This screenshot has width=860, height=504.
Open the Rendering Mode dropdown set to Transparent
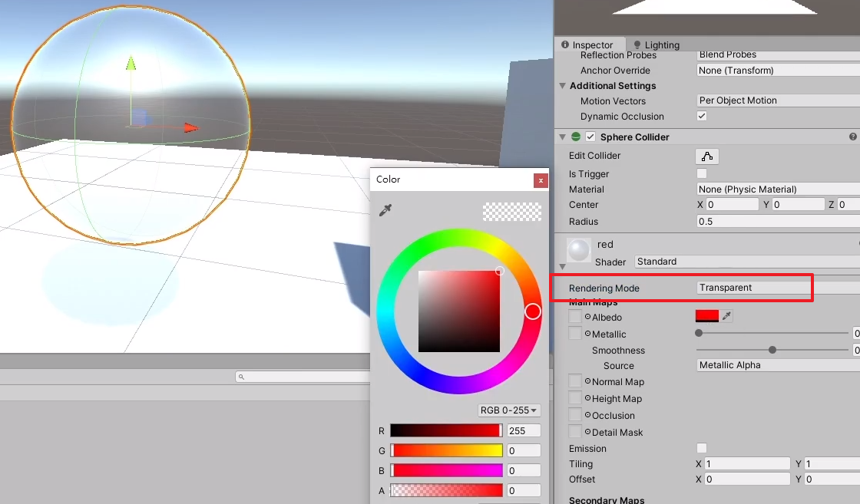(753, 288)
